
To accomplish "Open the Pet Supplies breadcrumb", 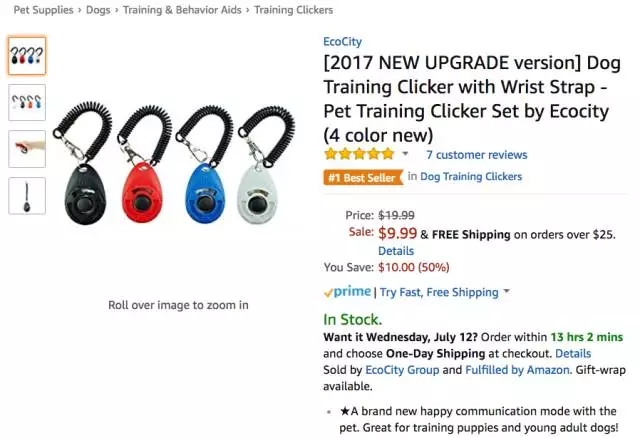I will coord(43,10).
